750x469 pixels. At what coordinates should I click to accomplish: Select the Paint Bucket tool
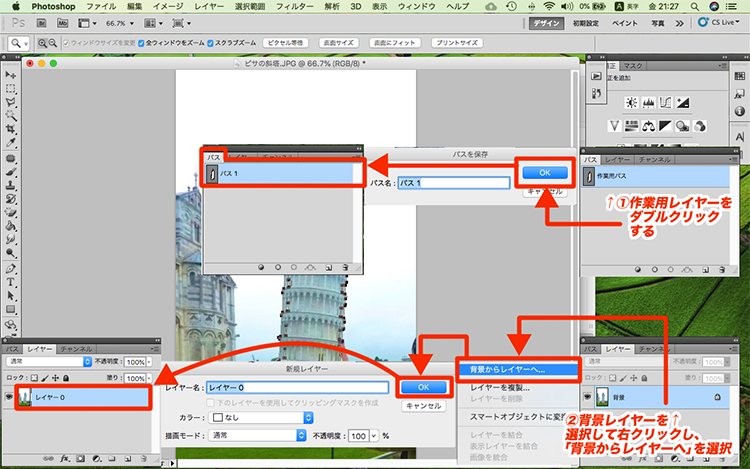[x=11, y=226]
